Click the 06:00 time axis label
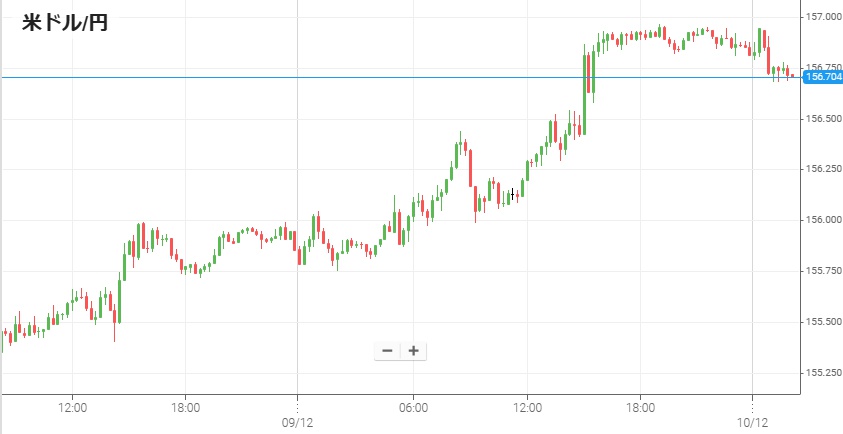The height and width of the screenshot is (434, 843). 413,408
